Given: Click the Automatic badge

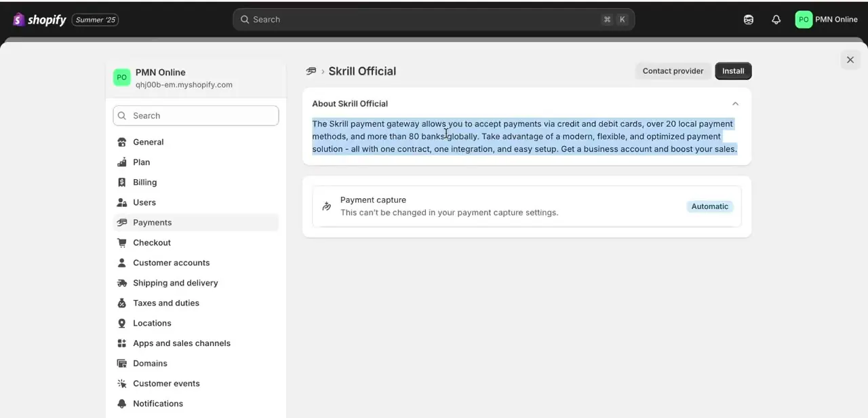Looking at the screenshot, I should pos(710,206).
